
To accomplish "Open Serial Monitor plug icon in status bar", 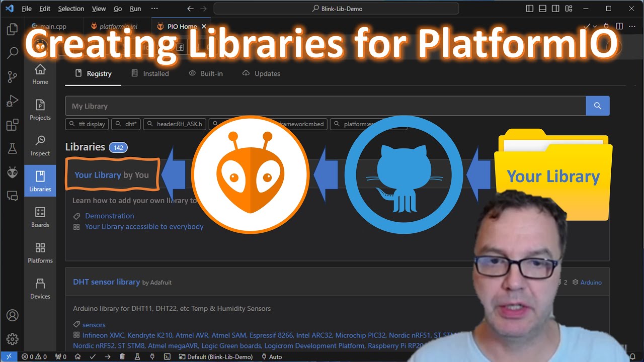I will tap(152, 356).
